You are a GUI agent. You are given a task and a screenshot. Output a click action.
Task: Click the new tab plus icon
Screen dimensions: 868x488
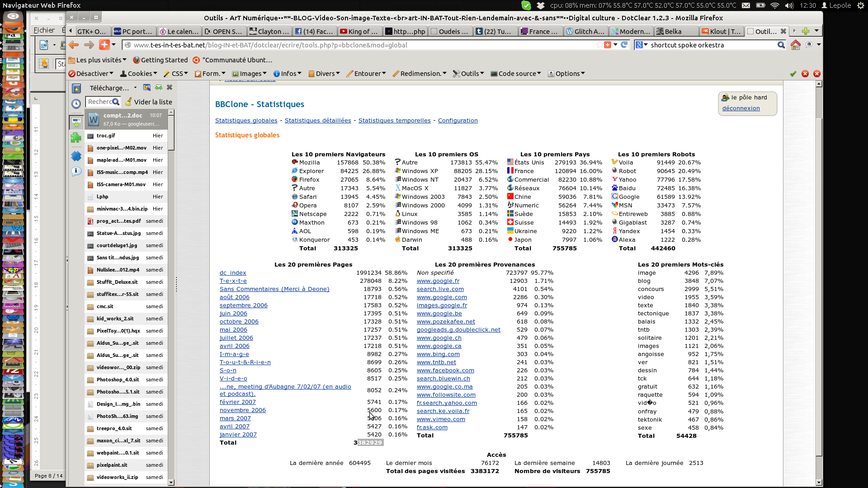(x=805, y=31)
